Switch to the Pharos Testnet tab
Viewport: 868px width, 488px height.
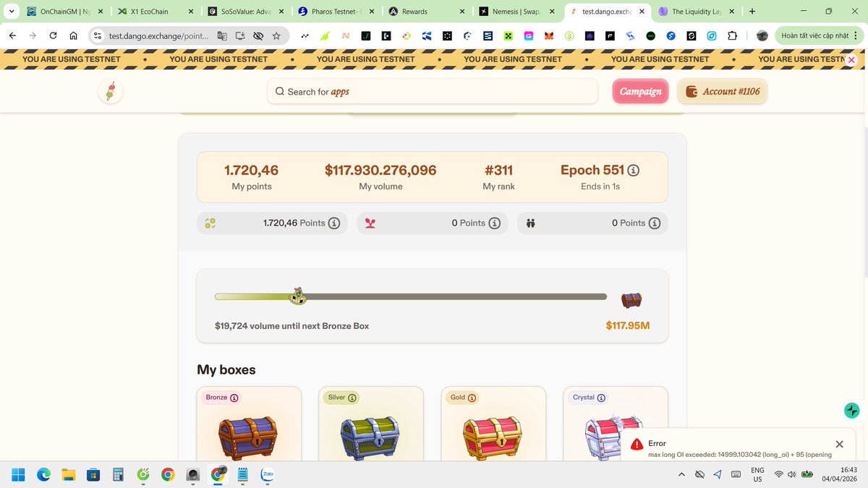pos(336,12)
